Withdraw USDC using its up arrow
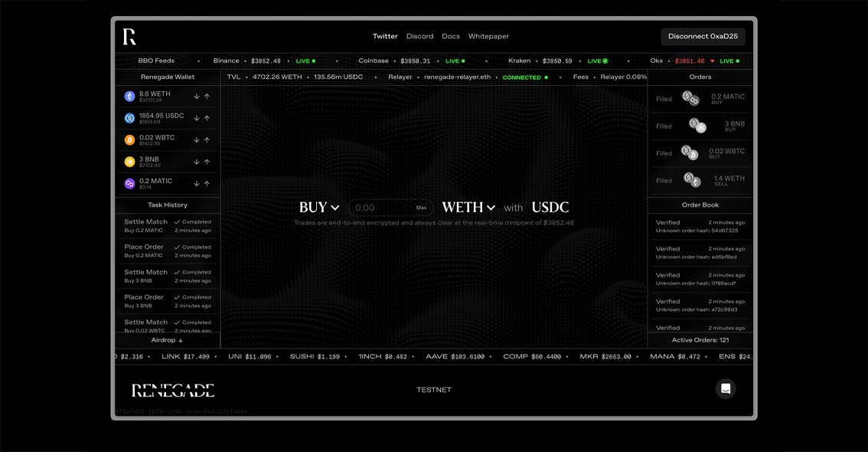 (x=207, y=118)
